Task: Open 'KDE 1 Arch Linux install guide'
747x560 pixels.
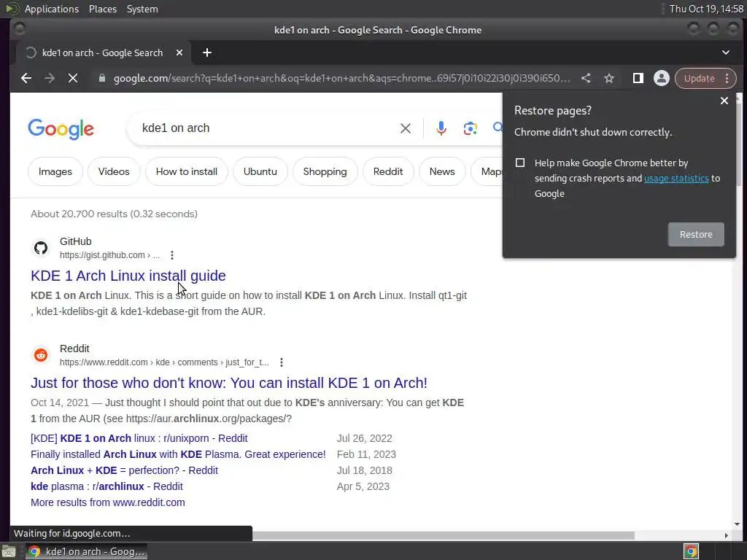Action: [x=128, y=276]
